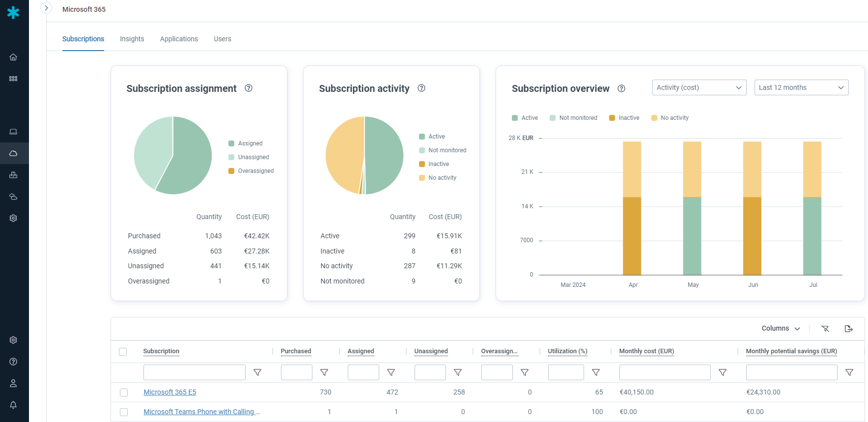The height and width of the screenshot is (422, 868).
Task: Click the €40,150.00 monthly cost cell
Action: (x=637, y=392)
